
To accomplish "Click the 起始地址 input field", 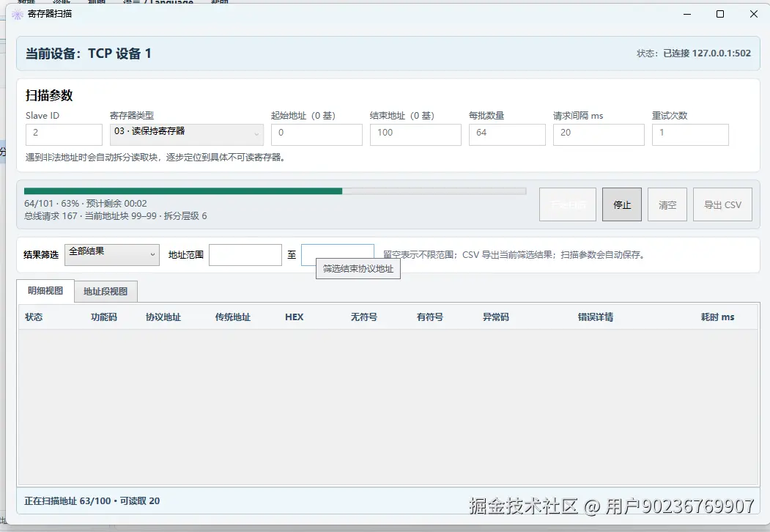I will [316, 134].
